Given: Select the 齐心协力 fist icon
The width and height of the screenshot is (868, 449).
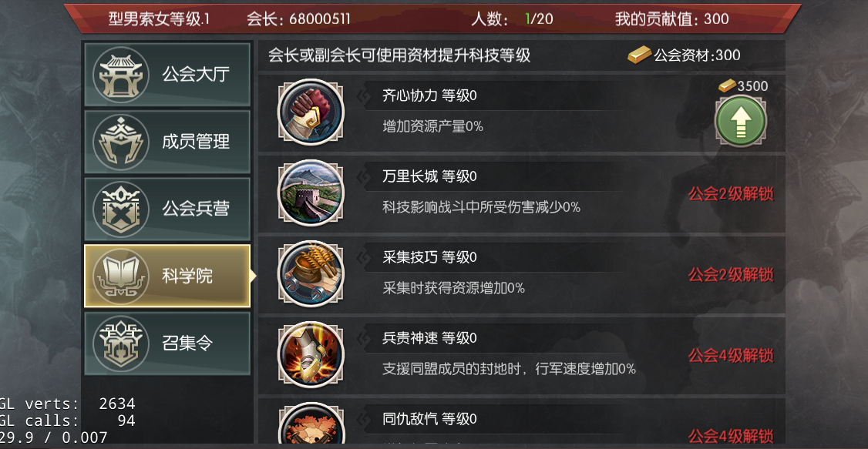Looking at the screenshot, I should click(x=311, y=112).
